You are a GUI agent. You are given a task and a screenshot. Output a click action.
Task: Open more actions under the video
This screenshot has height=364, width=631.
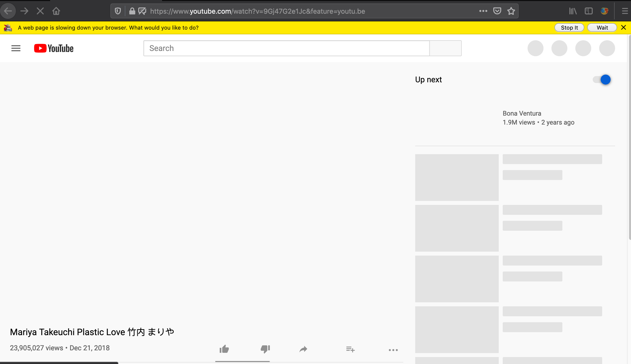(393, 350)
